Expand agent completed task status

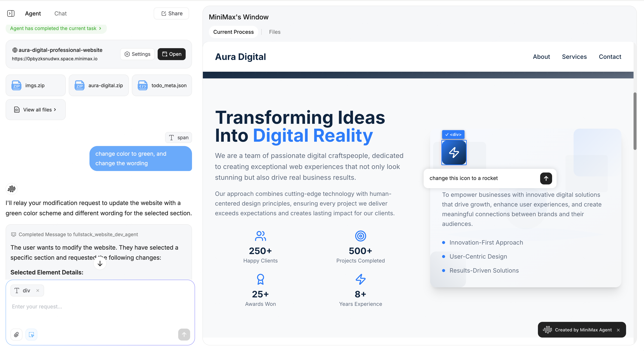coord(56,28)
